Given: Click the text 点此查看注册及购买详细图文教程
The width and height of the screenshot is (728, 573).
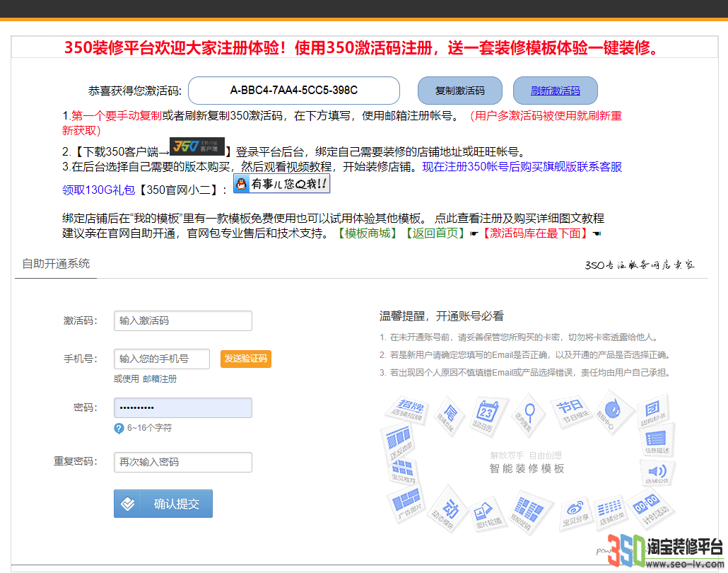Looking at the screenshot, I should 519,218.
